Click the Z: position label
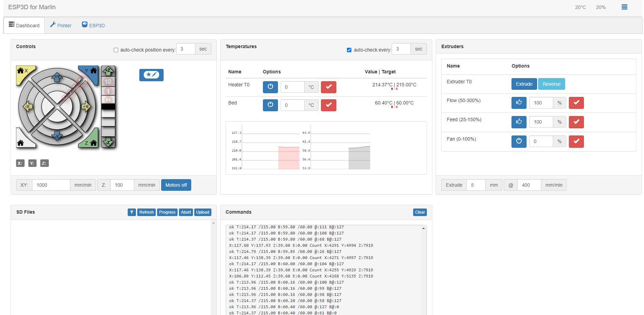Screen dimensions: 644x315 pos(44,163)
